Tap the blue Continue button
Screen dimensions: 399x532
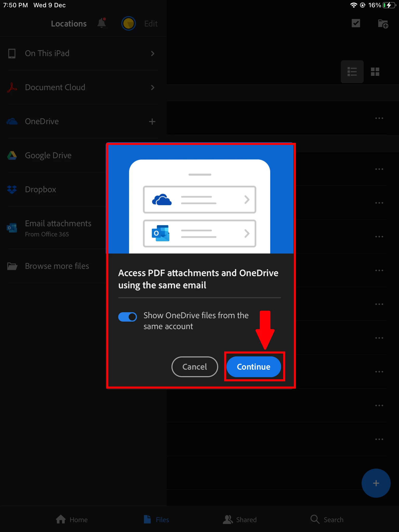tap(254, 367)
